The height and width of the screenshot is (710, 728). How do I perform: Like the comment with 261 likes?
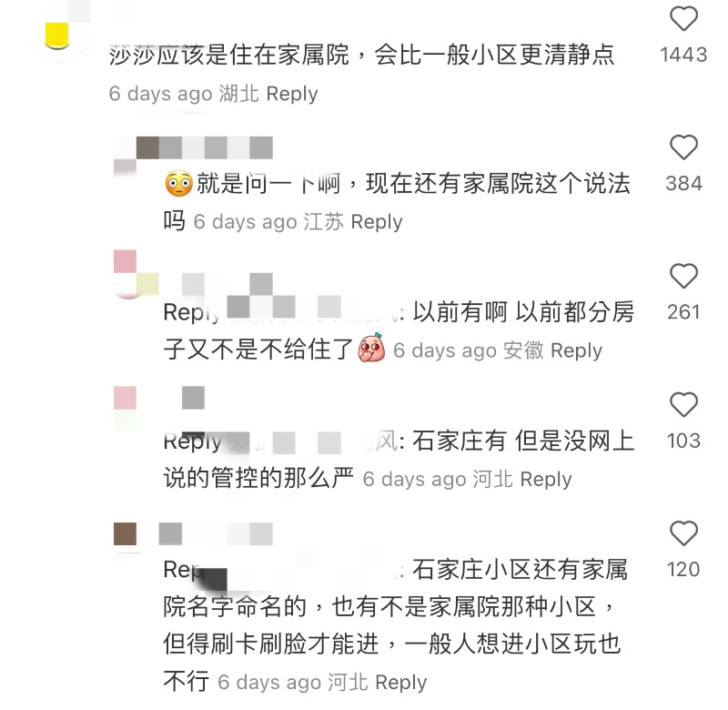point(683,276)
